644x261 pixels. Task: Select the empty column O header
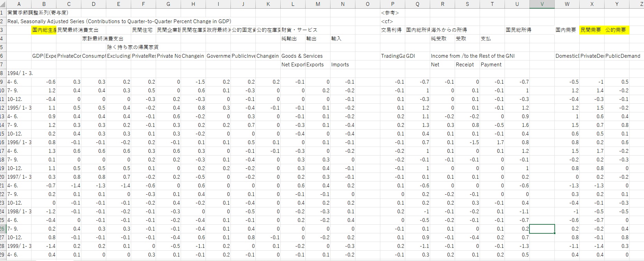tap(368, 4)
